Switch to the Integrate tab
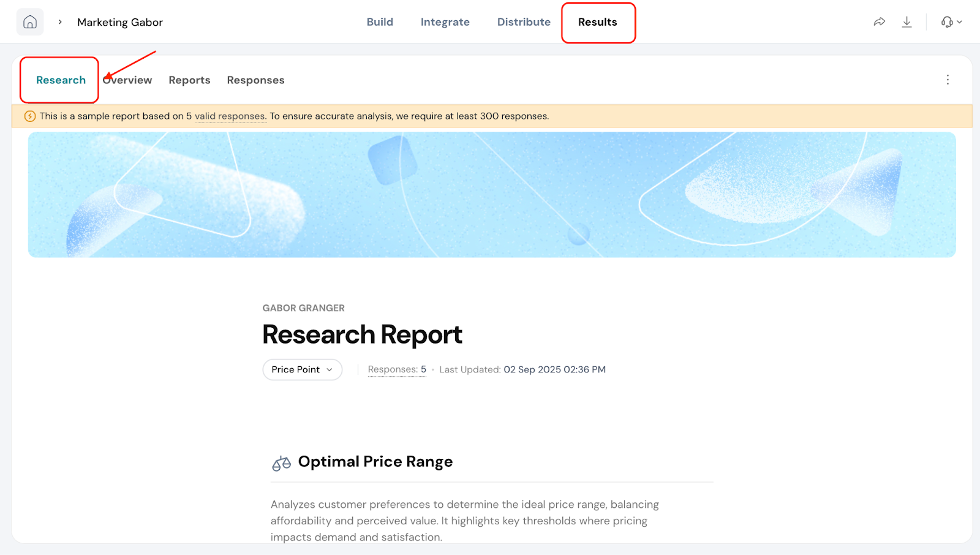This screenshot has width=980, height=555. 445,22
